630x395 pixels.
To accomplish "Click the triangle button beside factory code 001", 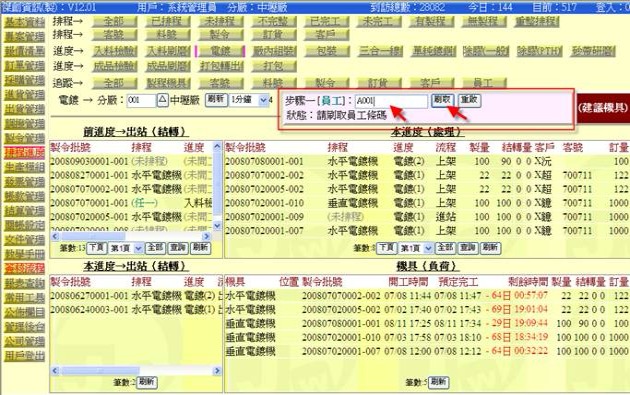I will pyautogui.click(x=162, y=100).
